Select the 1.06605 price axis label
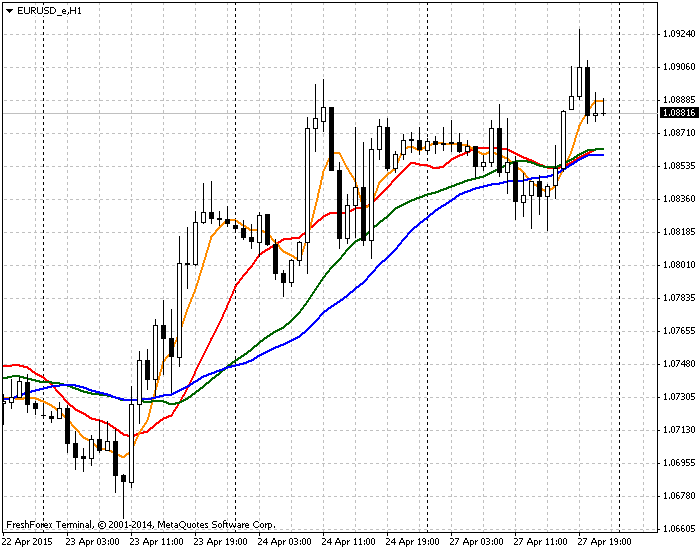700x550 pixels. point(679,529)
